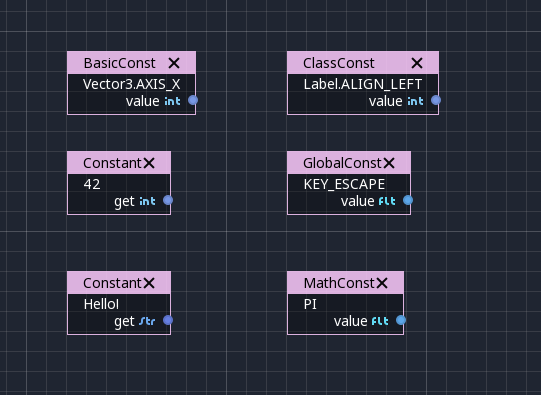
Task: Close the ClassConst node
Action: (x=417, y=63)
